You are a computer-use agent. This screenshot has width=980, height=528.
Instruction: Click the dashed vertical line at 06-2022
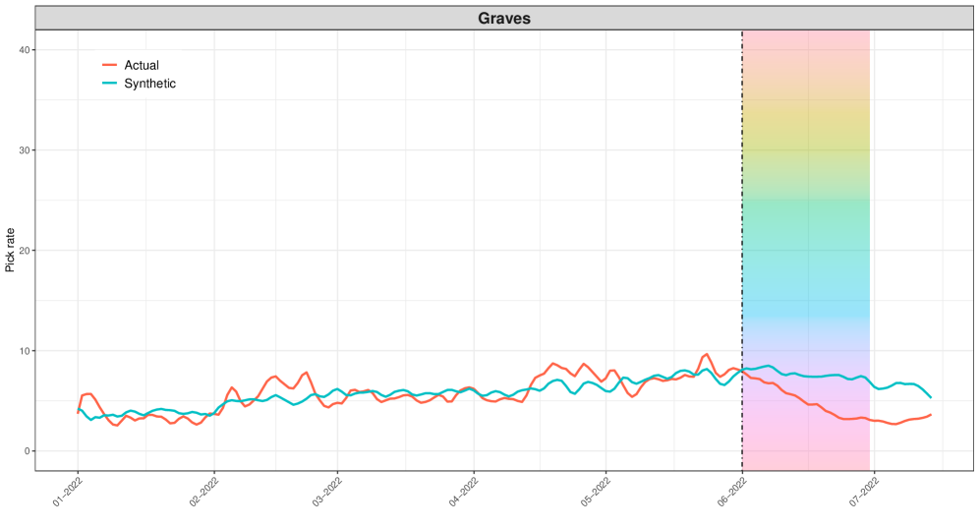(x=742, y=250)
